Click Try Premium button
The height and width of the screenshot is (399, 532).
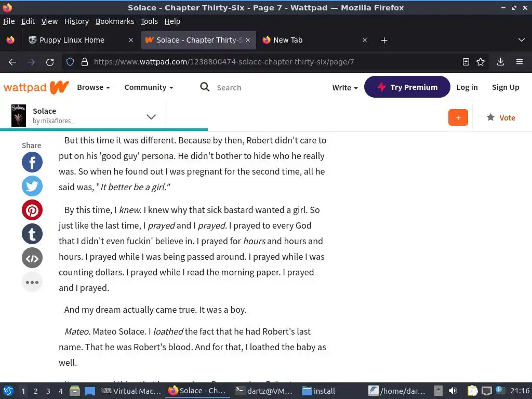click(407, 87)
